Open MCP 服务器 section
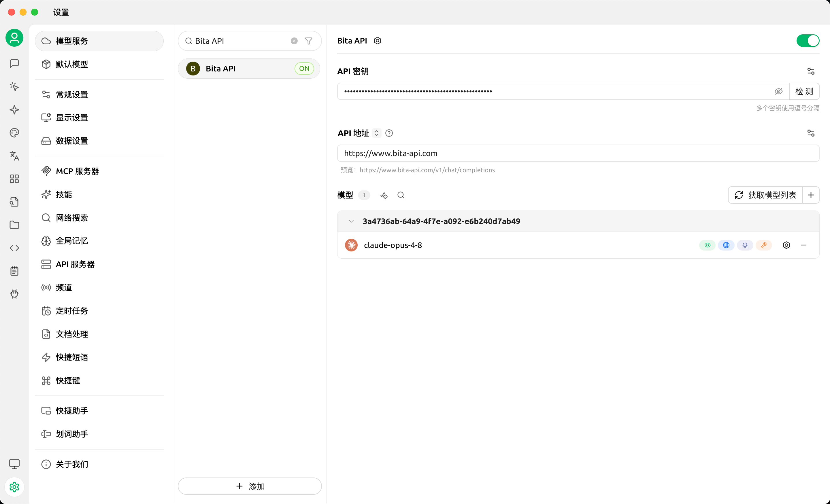The height and width of the screenshot is (504, 830). (x=99, y=171)
